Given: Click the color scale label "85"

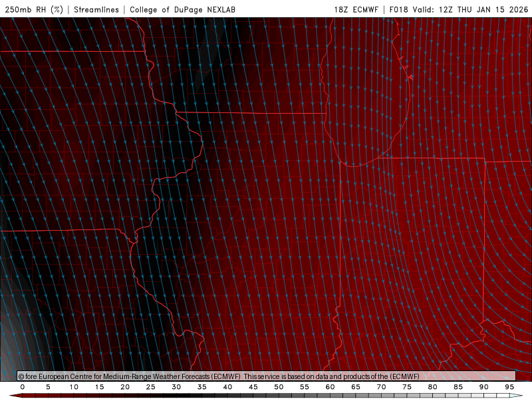Looking at the screenshot, I should 458,387.
